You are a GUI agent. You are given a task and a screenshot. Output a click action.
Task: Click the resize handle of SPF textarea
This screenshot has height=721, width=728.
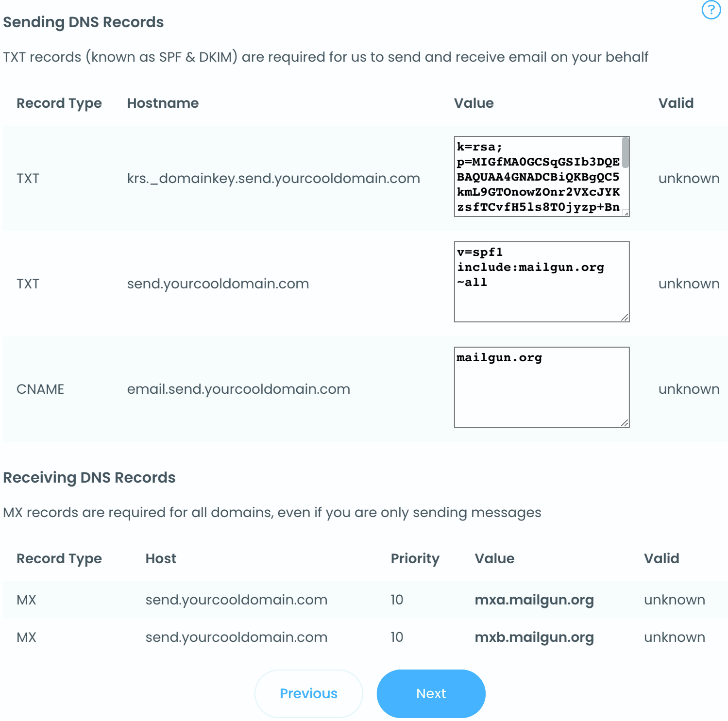(625, 318)
